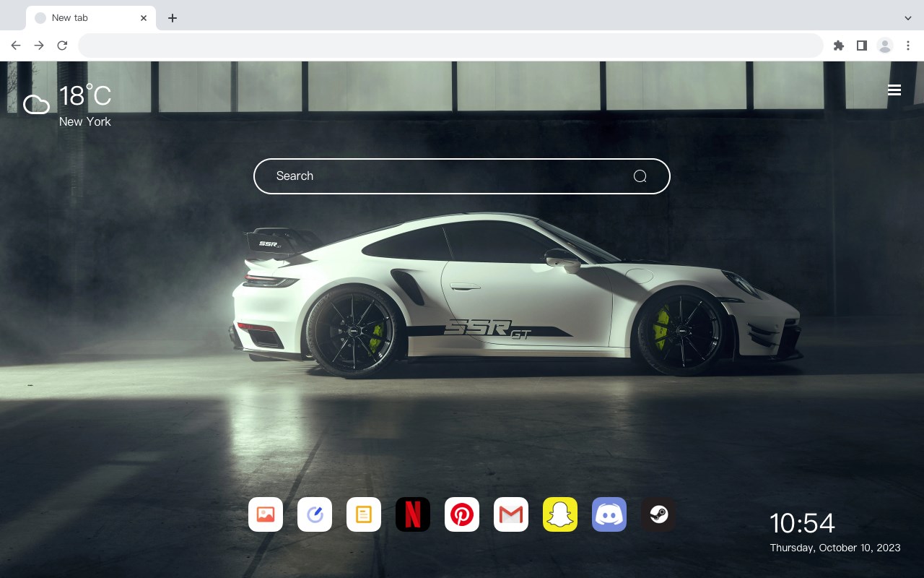Go forward to next page
The width and height of the screenshot is (924, 578).
[39, 46]
